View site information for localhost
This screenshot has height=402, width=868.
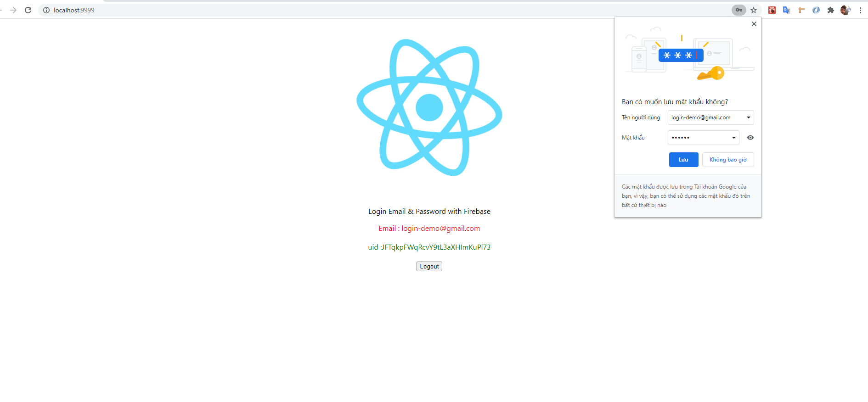click(x=46, y=10)
